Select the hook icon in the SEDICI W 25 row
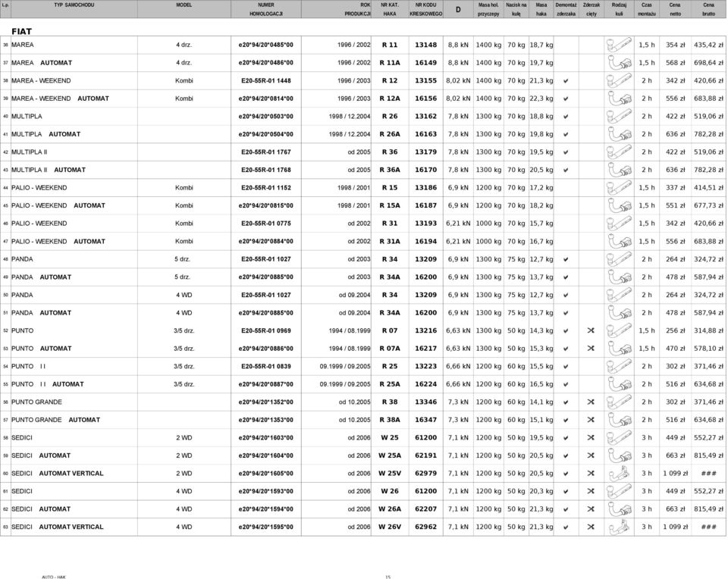The height and width of the screenshot is (579, 728). [x=619, y=438]
